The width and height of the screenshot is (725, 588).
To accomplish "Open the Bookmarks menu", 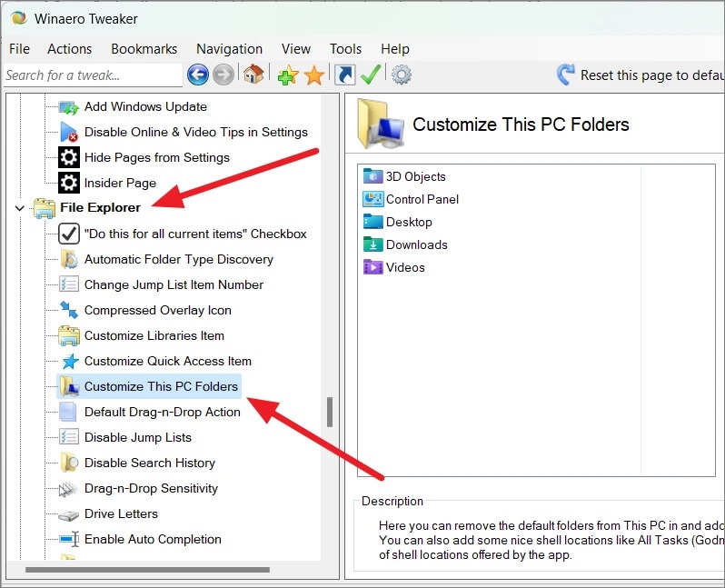I will point(144,48).
